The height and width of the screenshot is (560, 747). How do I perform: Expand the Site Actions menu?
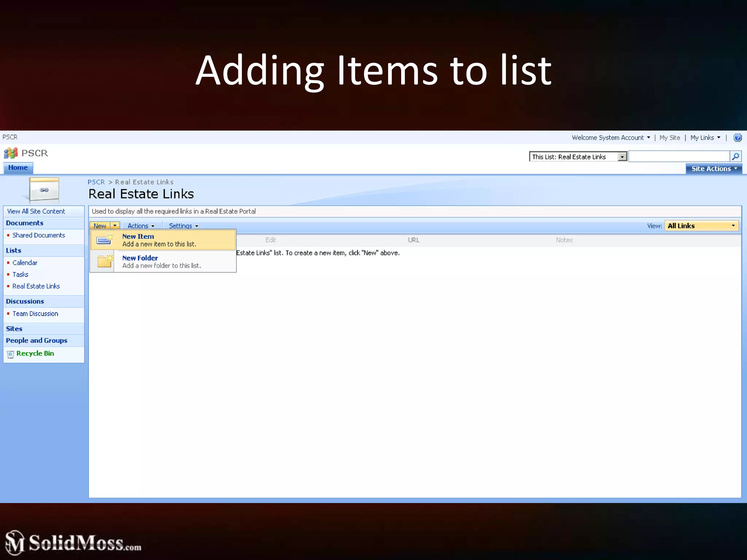[x=714, y=169]
